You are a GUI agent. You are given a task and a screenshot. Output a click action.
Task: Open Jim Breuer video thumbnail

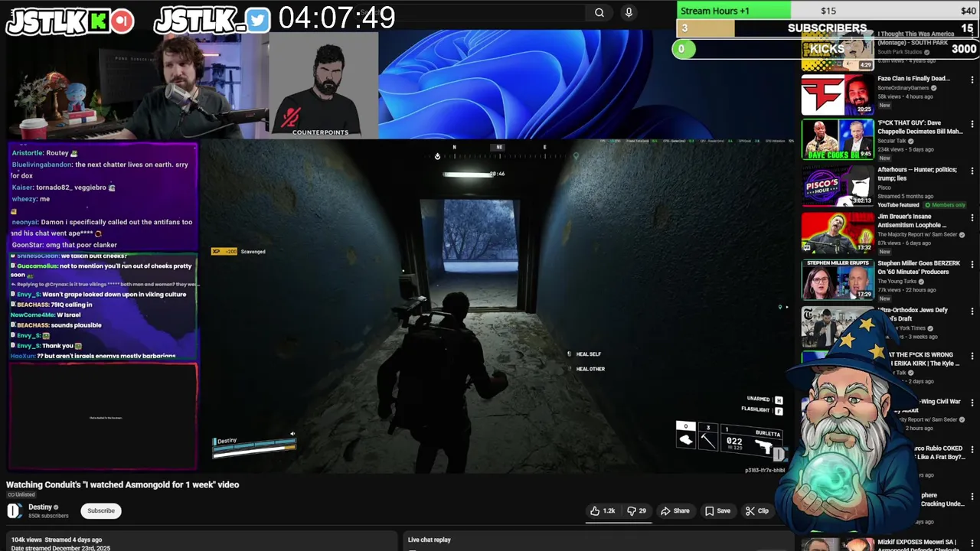click(838, 233)
